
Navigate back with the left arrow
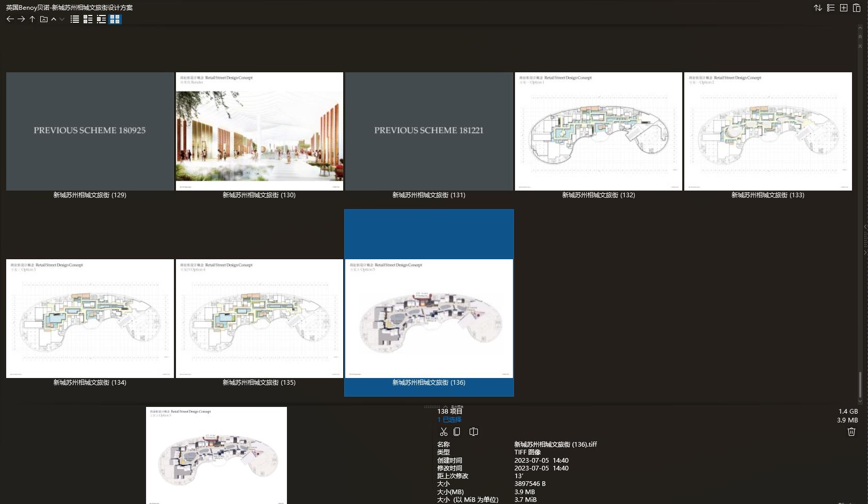tap(10, 19)
